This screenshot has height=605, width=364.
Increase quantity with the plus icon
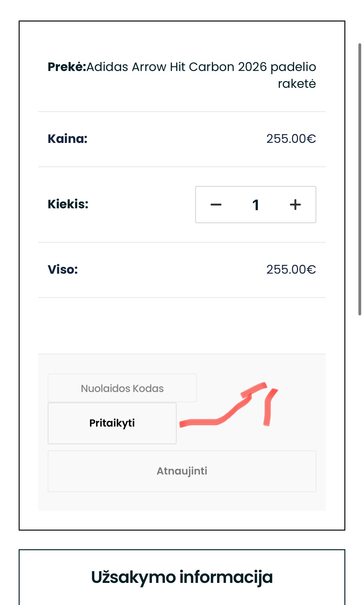point(295,205)
